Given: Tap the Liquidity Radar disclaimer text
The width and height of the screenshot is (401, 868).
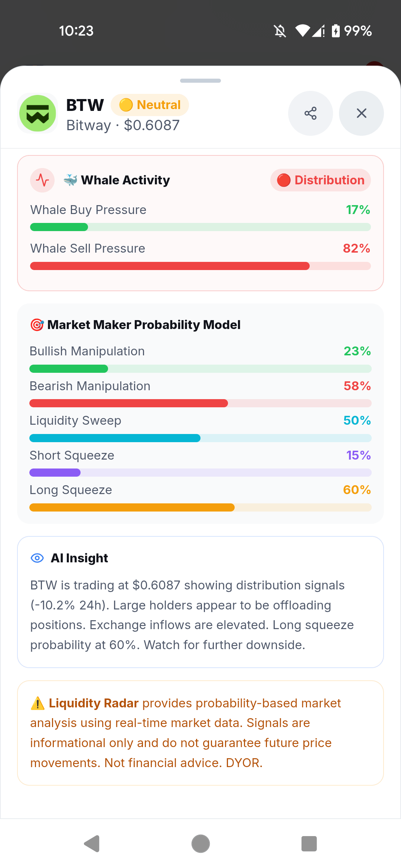Looking at the screenshot, I should pyautogui.click(x=186, y=733).
